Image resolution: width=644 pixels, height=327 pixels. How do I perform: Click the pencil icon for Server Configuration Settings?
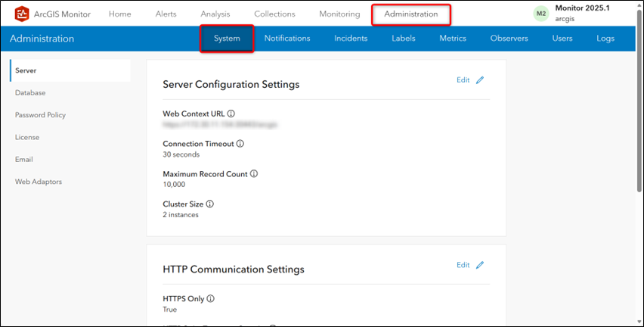479,80
